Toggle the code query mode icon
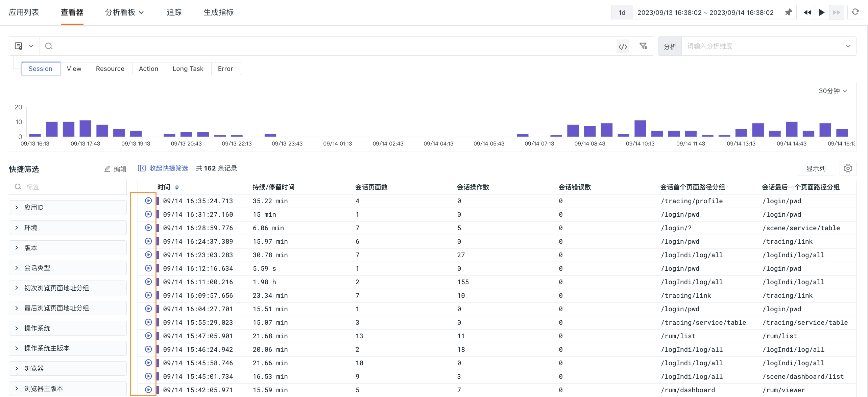Image resolution: width=868 pixels, height=397 pixels. tap(623, 47)
